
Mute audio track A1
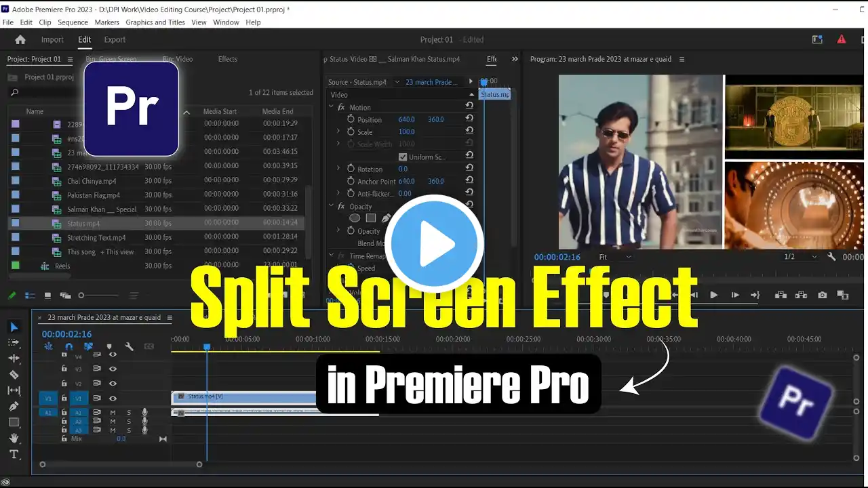(113, 412)
